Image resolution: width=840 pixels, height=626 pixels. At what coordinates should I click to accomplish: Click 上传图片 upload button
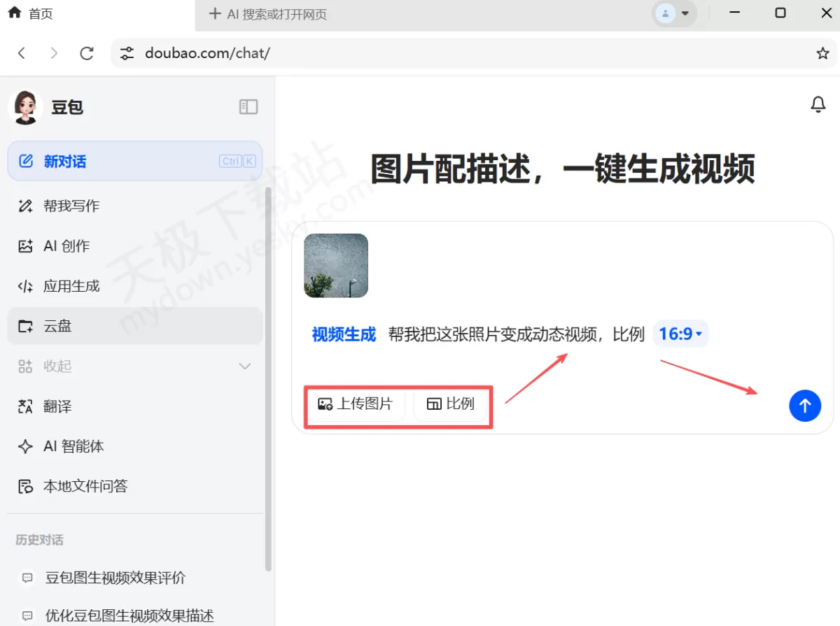coord(356,404)
